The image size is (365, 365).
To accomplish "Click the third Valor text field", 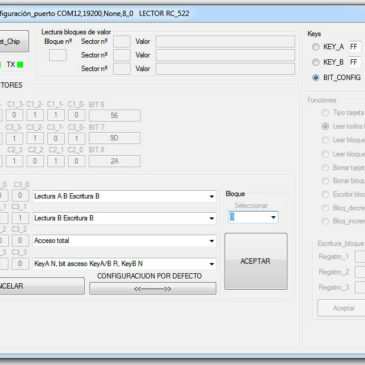I will (225, 69).
